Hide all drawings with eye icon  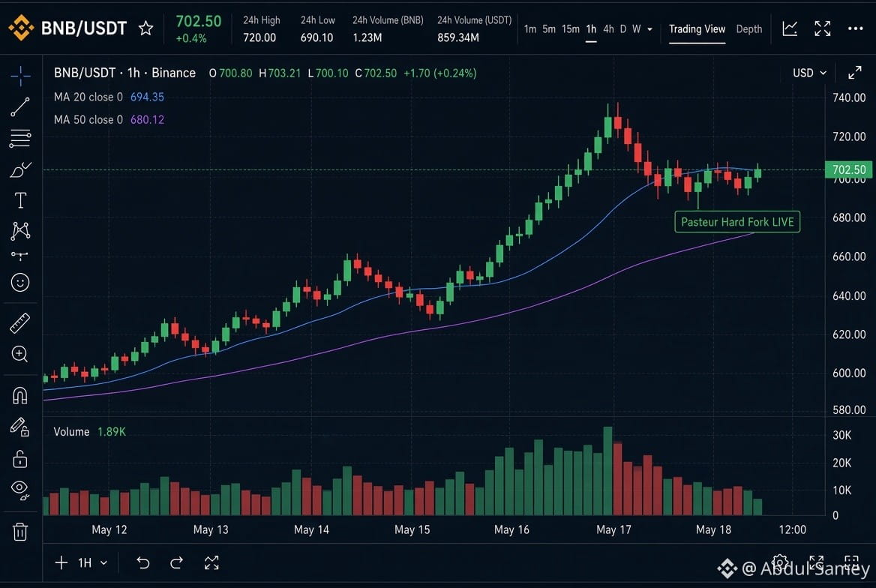[x=20, y=490]
